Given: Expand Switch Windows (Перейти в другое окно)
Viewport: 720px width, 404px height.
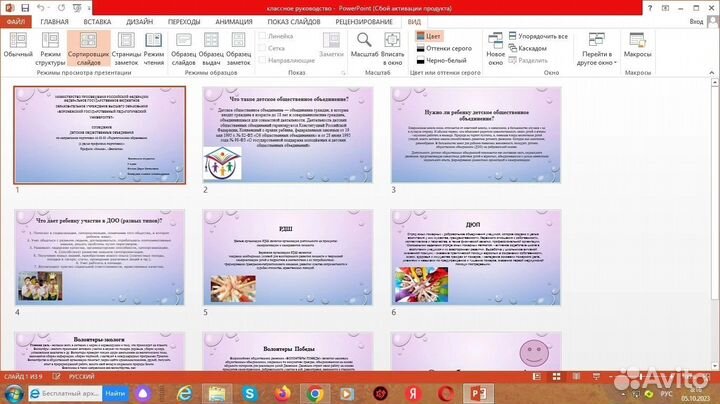Looking at the screenshot, I should click(x=596, y=49).
